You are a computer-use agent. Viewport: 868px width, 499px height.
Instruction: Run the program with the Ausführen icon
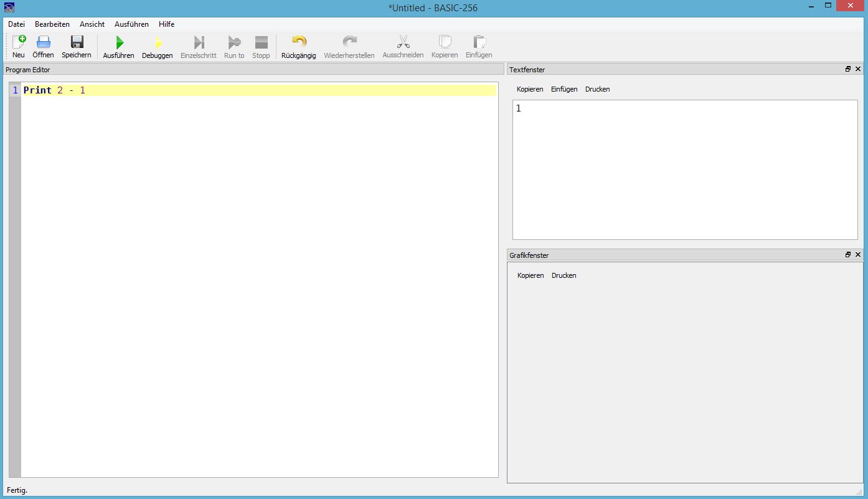[x=119, y=42]
